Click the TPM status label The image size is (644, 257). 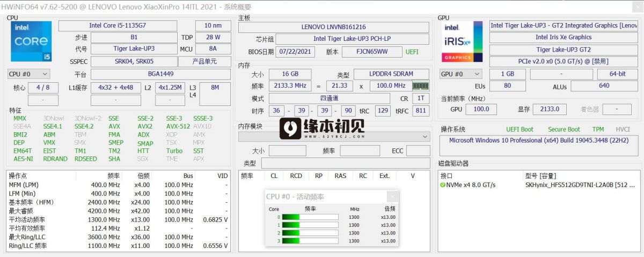[x=598, y=130]
